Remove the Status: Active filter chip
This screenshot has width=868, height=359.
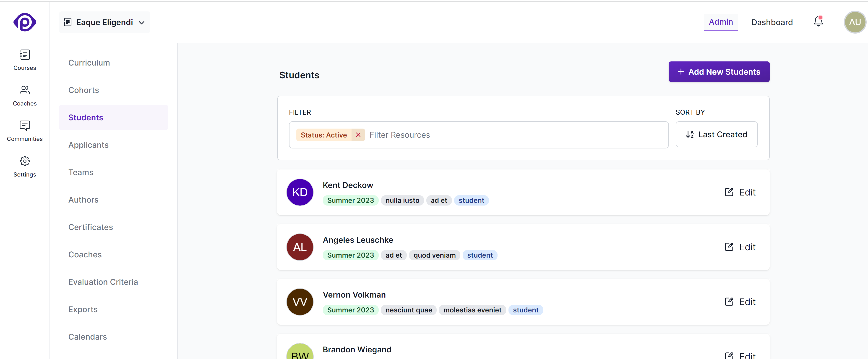click(x=358, y=135)
